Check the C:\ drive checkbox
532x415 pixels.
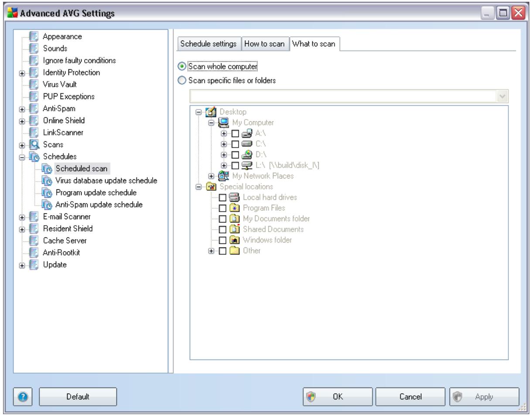click(x=235, y=144)
